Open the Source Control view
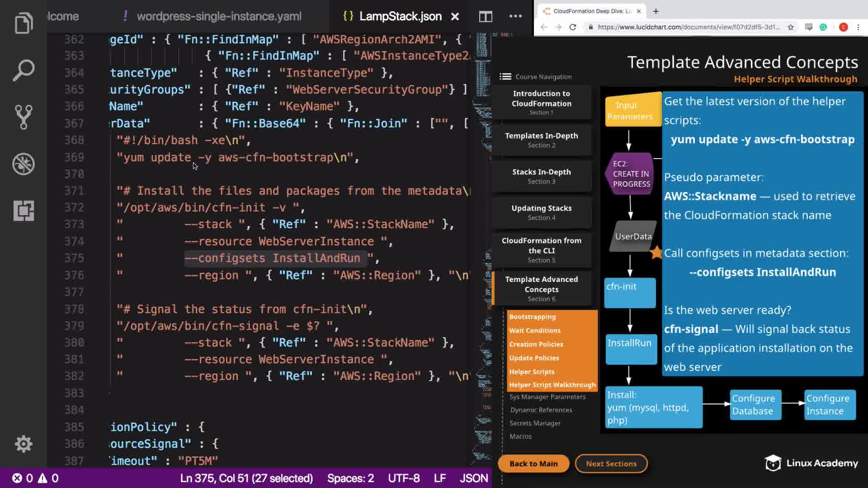868x488 pixels. point(24,117)
